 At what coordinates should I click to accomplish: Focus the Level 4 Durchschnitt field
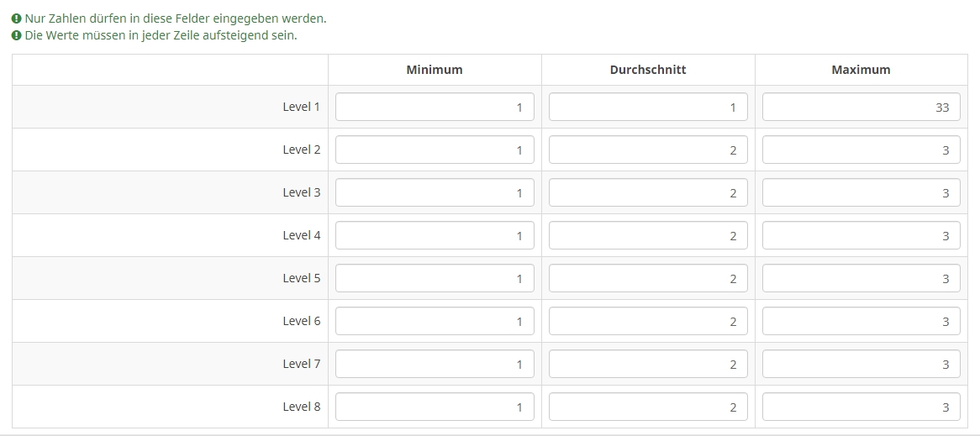click(x=648, y=235)
